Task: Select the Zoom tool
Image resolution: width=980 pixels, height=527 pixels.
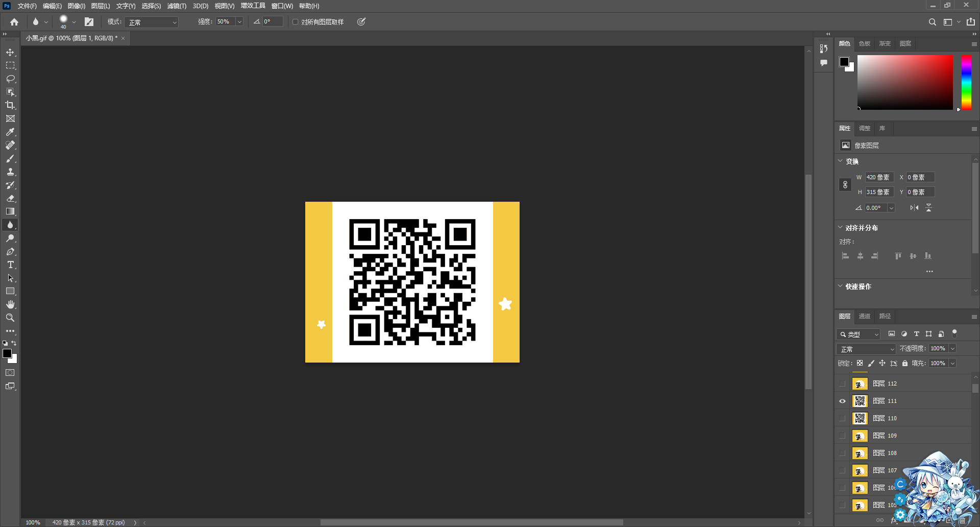Action: (10, 318)
